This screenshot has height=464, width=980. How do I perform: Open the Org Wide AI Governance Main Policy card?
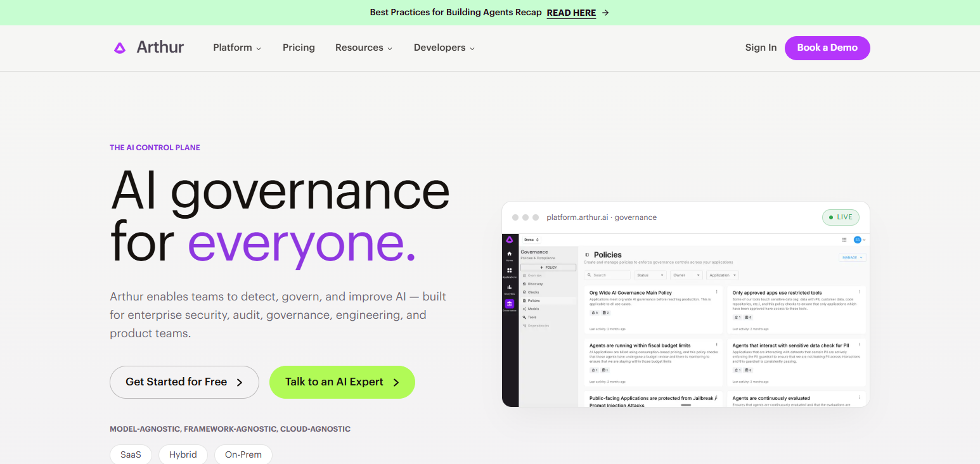654,309
